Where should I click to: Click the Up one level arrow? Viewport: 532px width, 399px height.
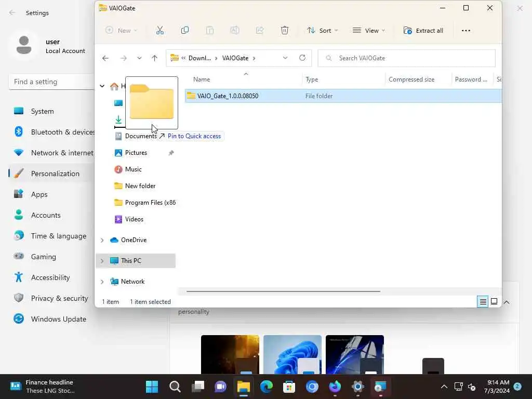coord(154,58)
